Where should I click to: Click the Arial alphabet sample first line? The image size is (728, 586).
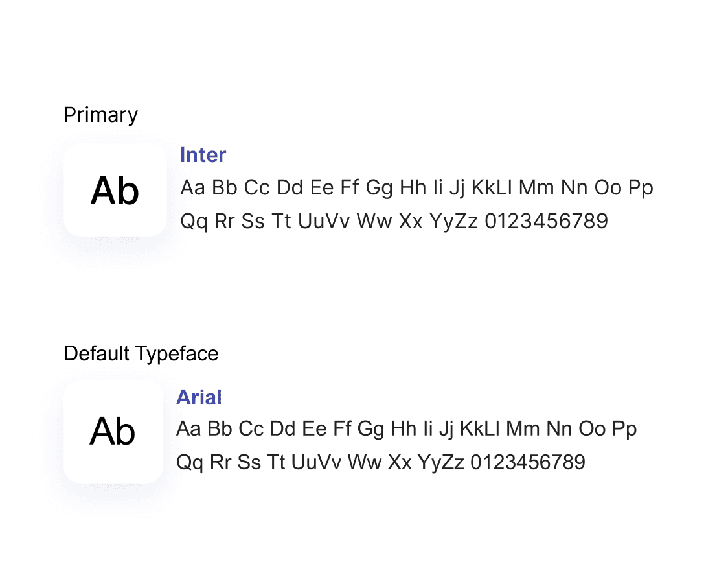pyautogui.click(x=406, y=429)
